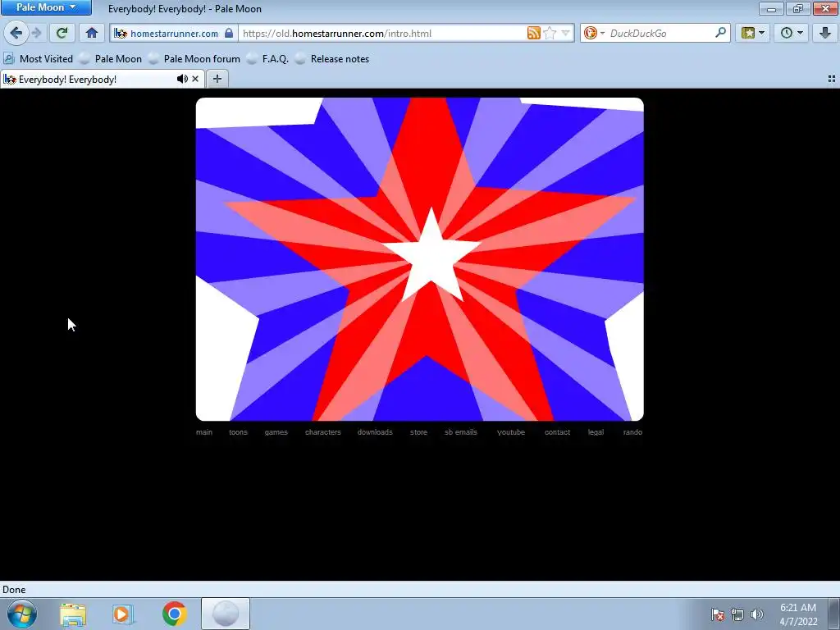Open the taskbar clock showing 6:21 AM
The image size is (840, 630).
(798, 614)
